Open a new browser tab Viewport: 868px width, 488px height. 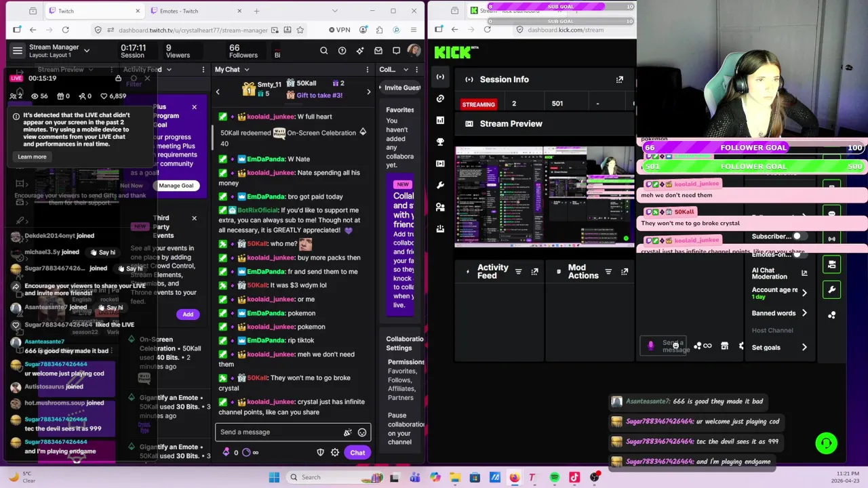pos(256,11)
